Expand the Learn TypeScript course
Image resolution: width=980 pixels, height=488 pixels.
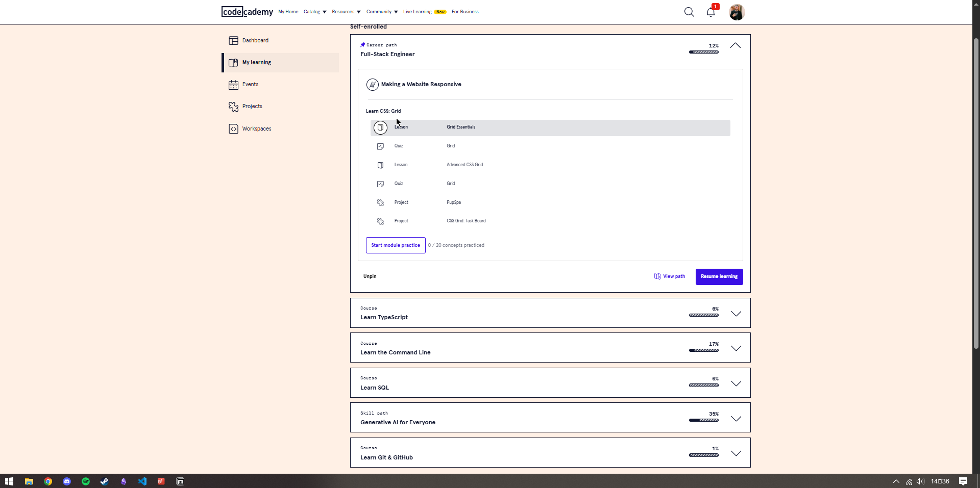736,314
